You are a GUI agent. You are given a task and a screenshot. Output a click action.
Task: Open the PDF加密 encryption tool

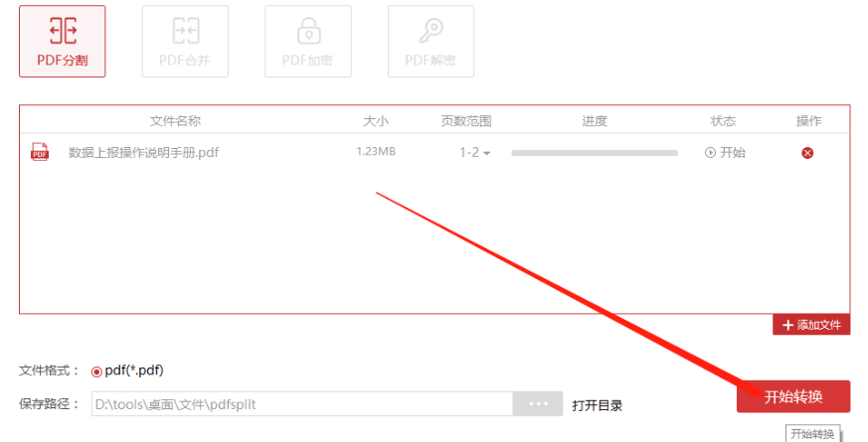(308, 42)
